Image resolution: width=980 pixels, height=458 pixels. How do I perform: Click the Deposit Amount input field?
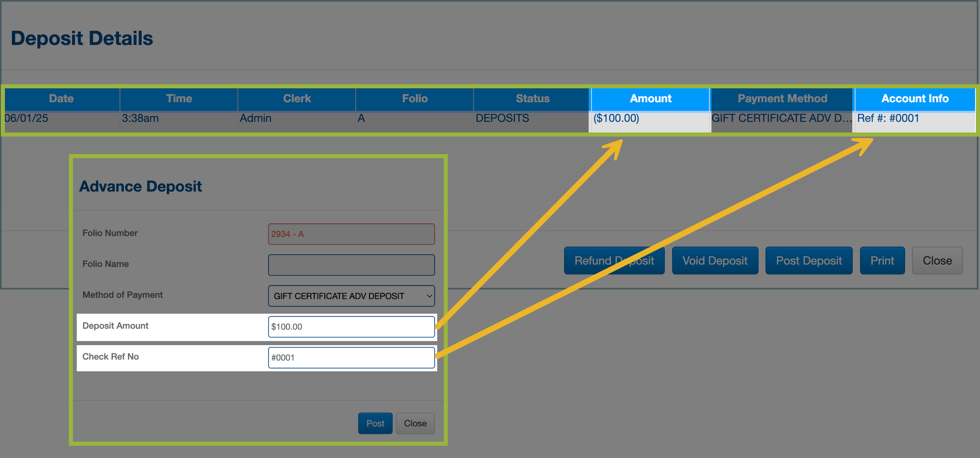coord(351,327)
